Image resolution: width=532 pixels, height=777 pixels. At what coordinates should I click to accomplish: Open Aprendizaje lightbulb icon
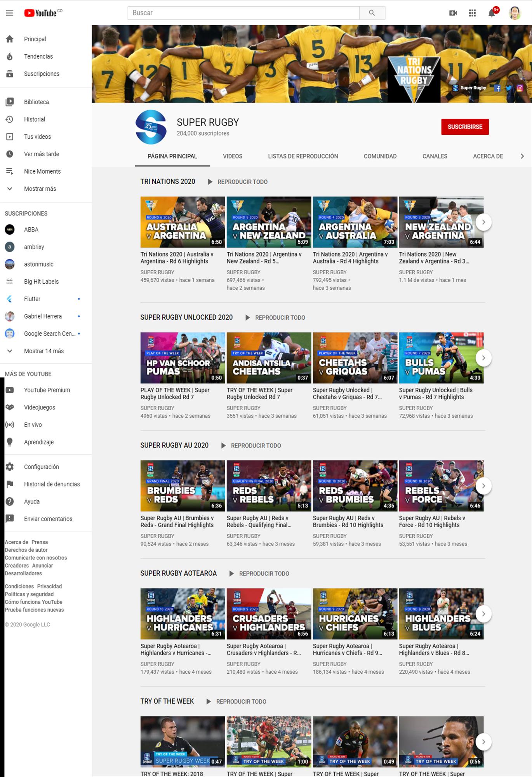10,442
